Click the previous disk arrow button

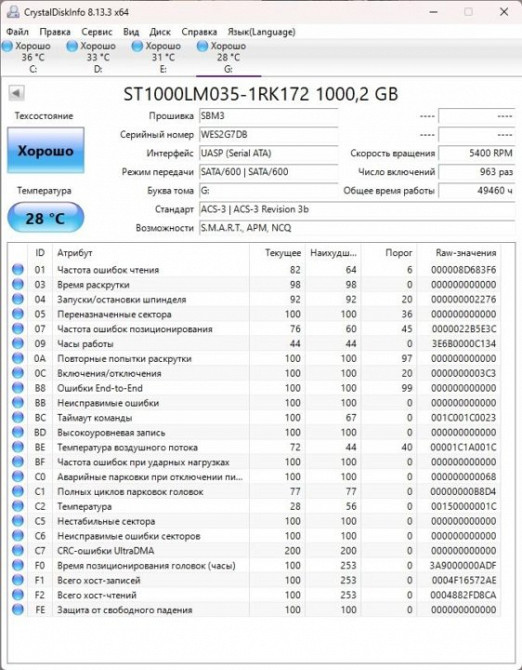pyautogui.click(x=16, y=93)
